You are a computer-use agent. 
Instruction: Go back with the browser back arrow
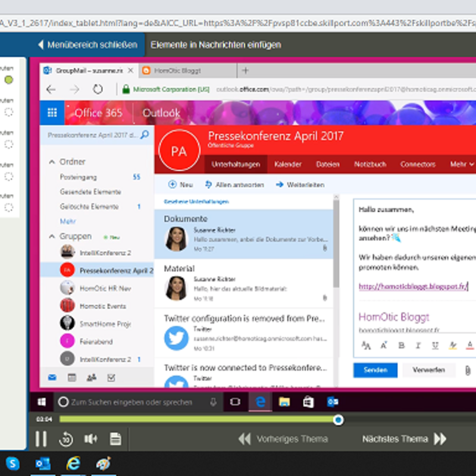(51, 89)
